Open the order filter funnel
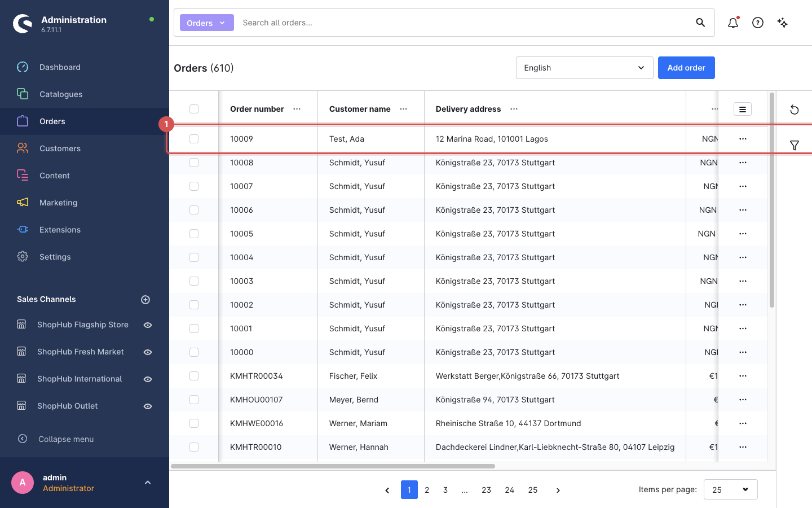 795,146
